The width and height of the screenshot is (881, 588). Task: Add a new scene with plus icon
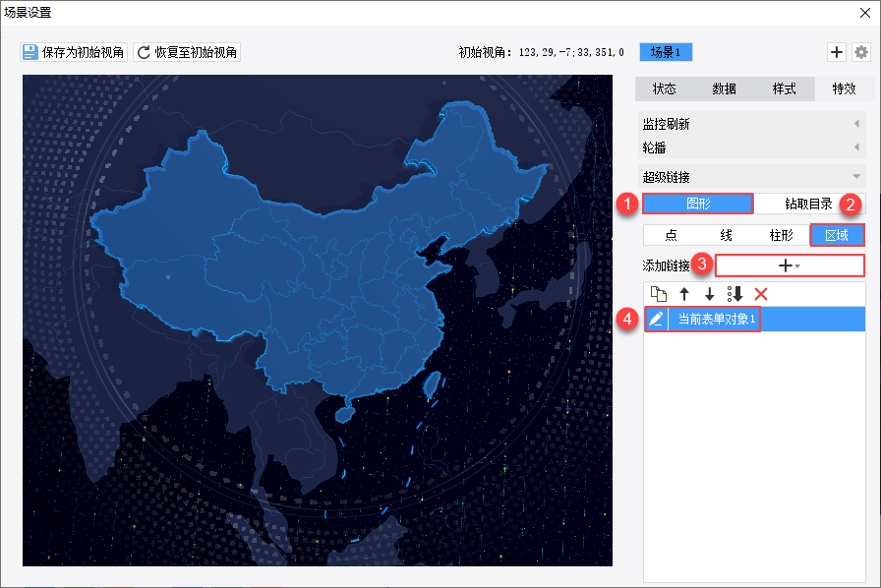837,52
